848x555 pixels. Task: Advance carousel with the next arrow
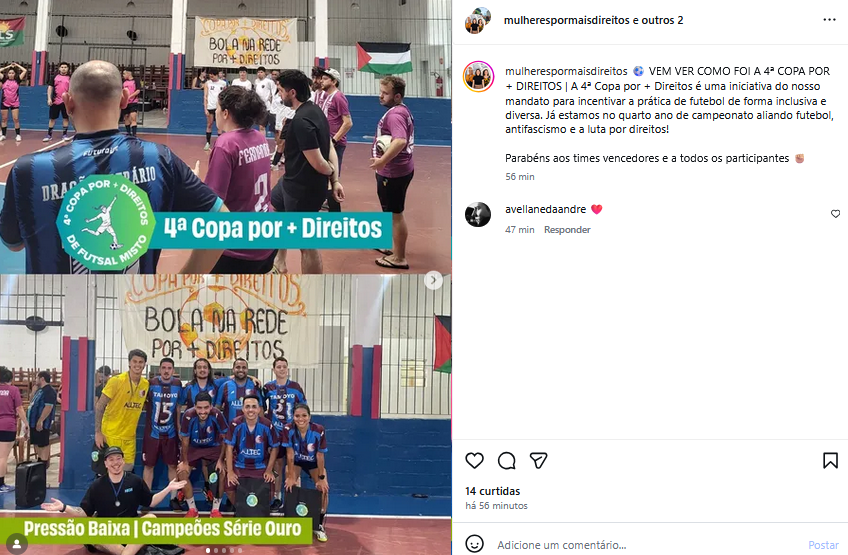(433, 280)
